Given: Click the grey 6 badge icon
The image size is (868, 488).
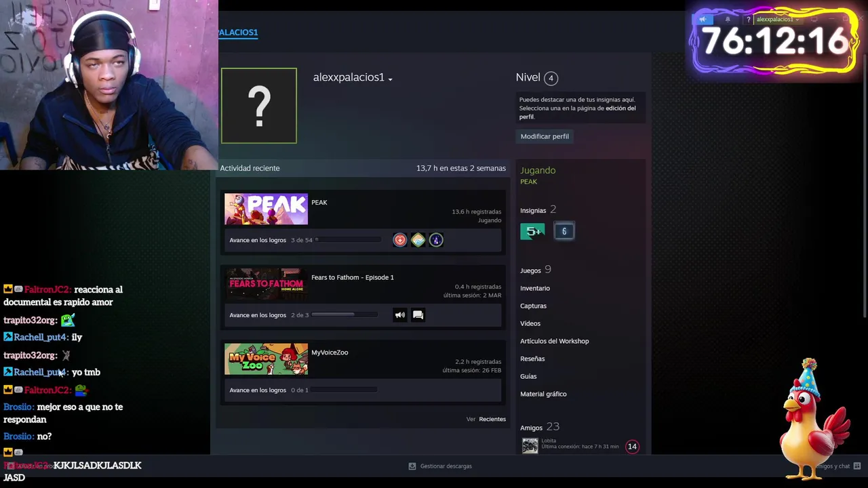Looking at the screenshot, I should pyautogui.click(x=564, y=231).
